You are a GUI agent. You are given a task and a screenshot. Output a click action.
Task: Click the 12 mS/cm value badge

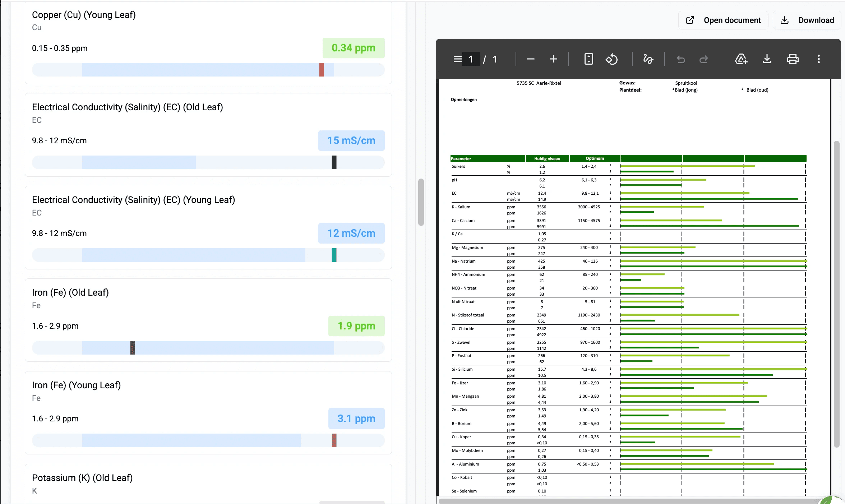tap(351, 233)
